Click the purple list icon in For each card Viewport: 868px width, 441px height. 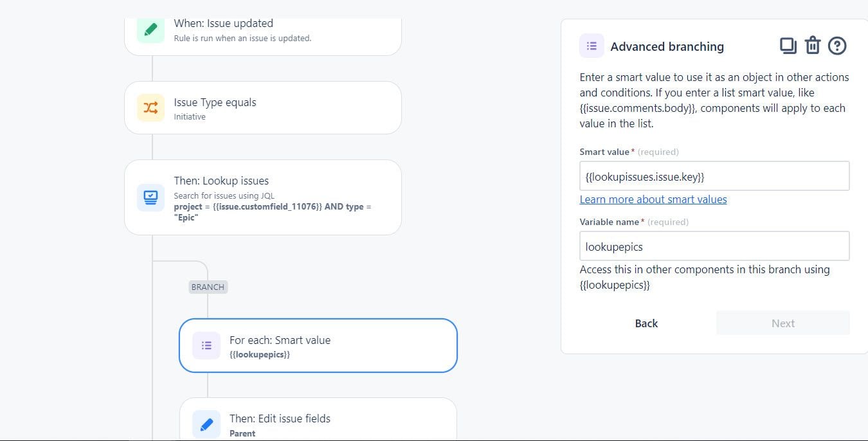206,345
